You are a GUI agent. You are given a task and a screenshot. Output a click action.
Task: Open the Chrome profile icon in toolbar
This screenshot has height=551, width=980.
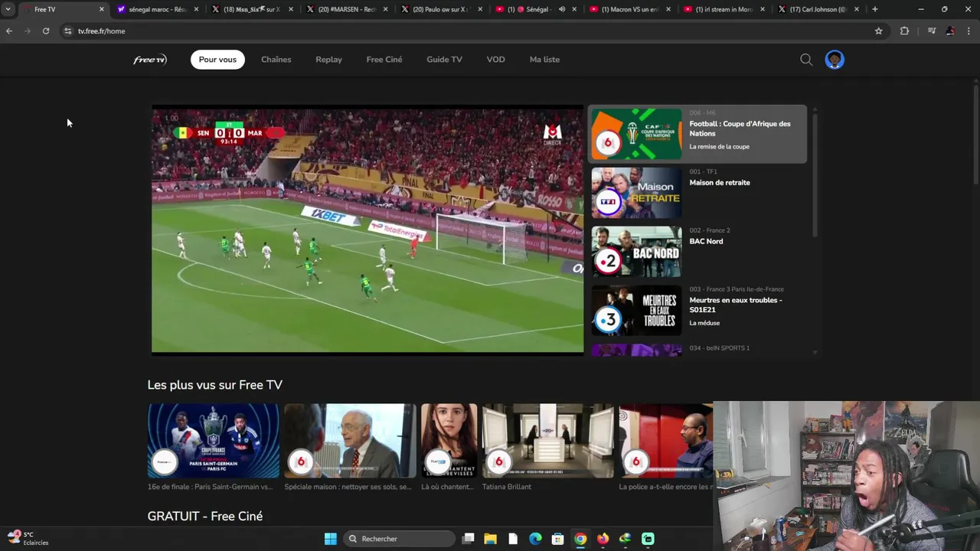point(950,31)
